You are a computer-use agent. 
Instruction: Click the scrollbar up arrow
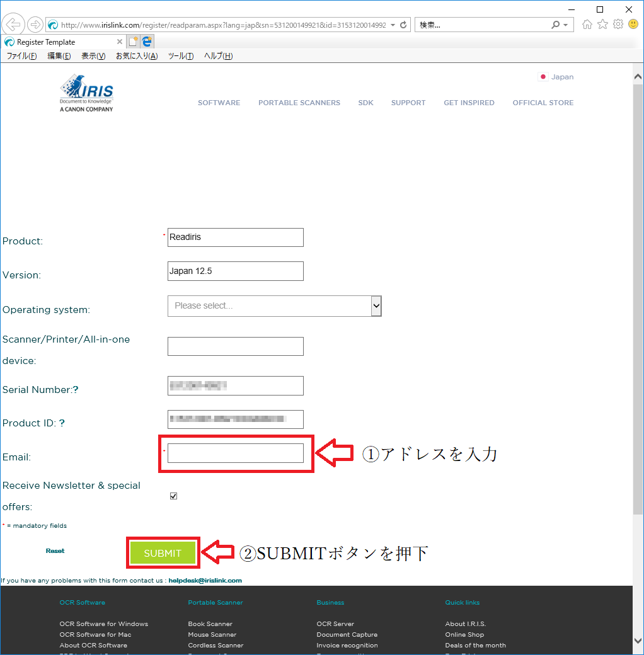point(638,76)
